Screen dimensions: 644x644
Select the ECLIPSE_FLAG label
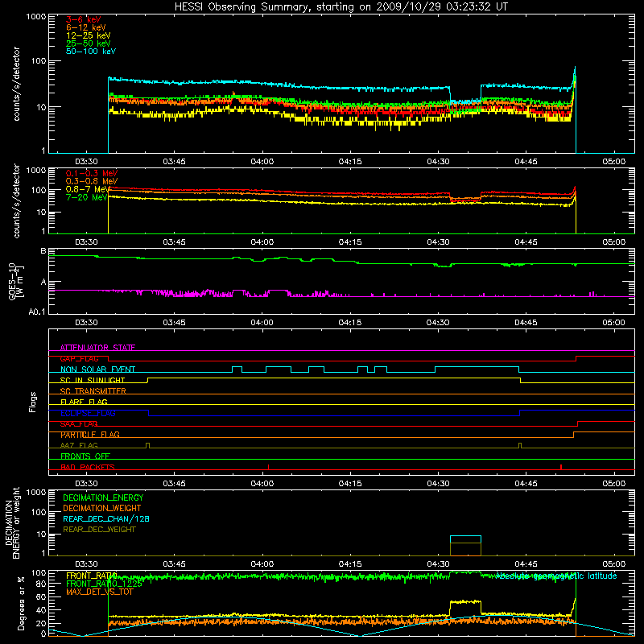click(88, 413)
